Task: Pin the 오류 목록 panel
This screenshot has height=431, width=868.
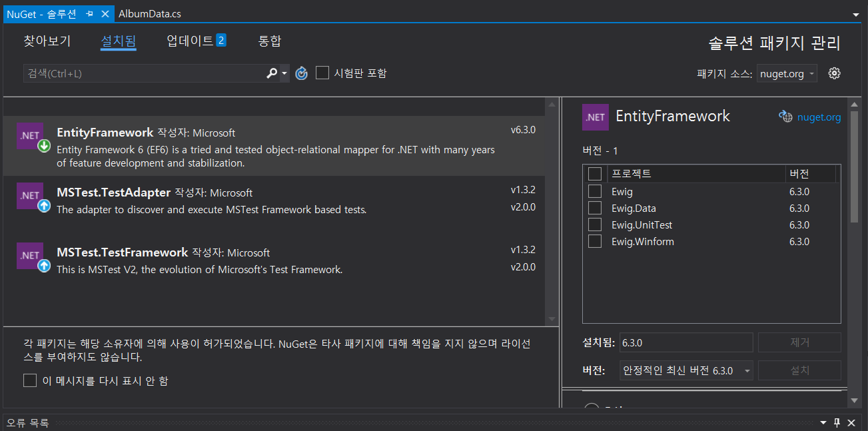Action: [x=837, y=423]
